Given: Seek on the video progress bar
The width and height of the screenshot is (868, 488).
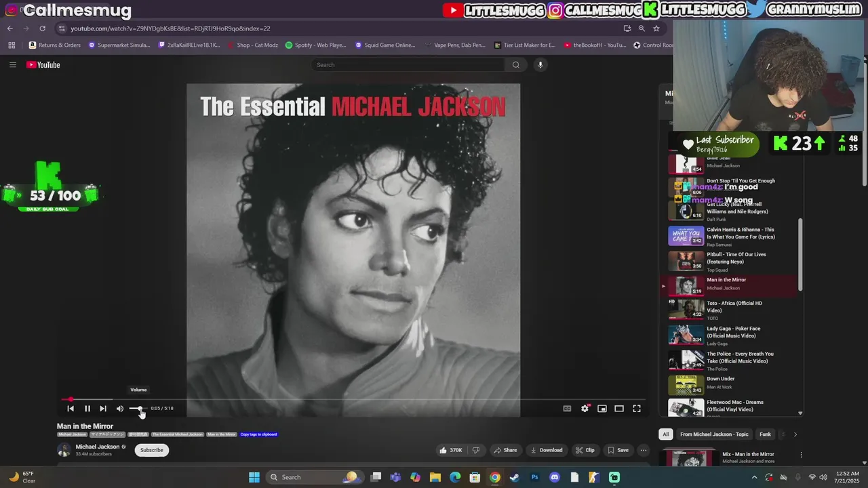Looking at the screenshot, I should [353, 399].
